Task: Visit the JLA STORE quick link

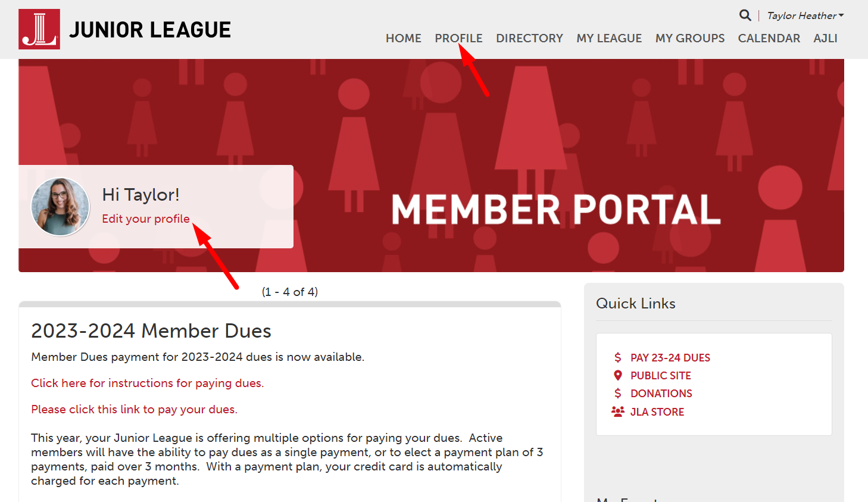Action: tap(657, 412)
